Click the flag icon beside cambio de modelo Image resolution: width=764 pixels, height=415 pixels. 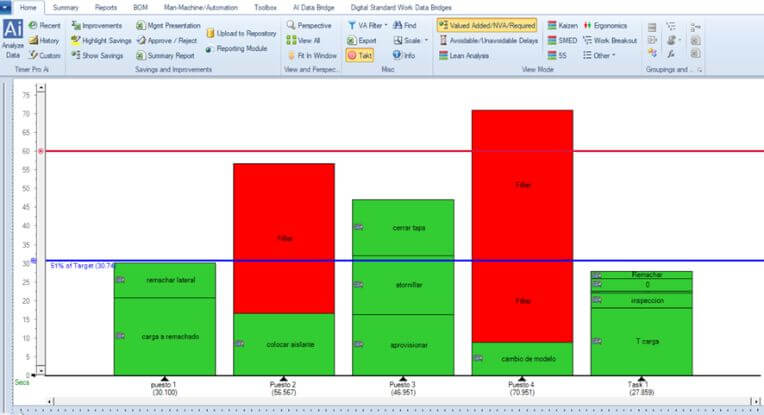(478, 358)
